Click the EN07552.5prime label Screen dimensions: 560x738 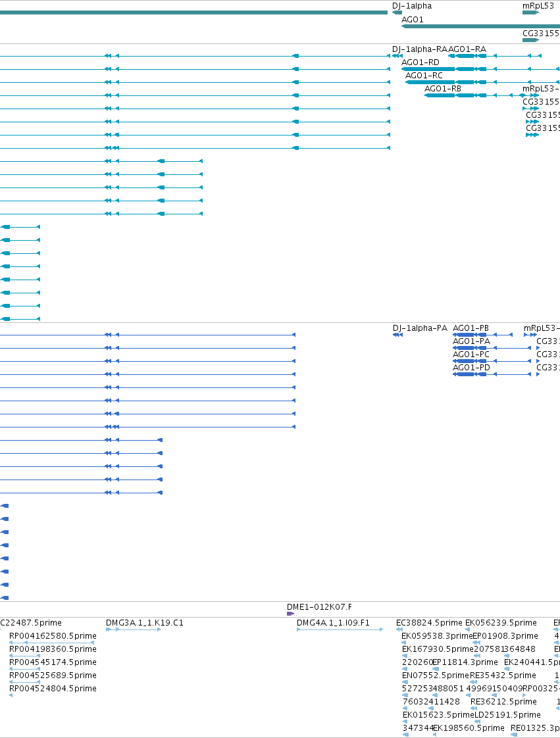[x=436, y=676]
